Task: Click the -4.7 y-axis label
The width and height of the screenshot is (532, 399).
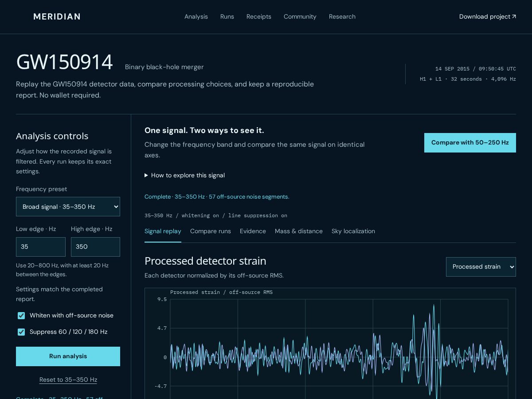Action: coord(160,386)
